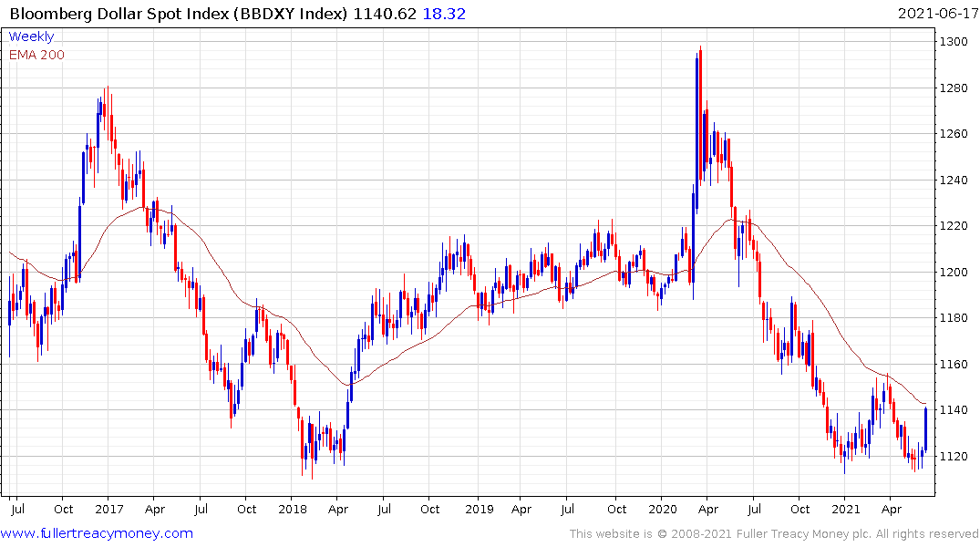Screen dimensions: 980x547
Task: Click the 1160 price axis label
Action: tap(954, 364)
